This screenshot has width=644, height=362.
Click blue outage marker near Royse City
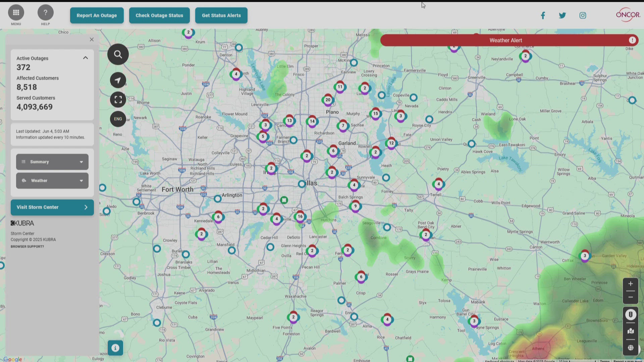pyautogui.click(x=429, y=119)
